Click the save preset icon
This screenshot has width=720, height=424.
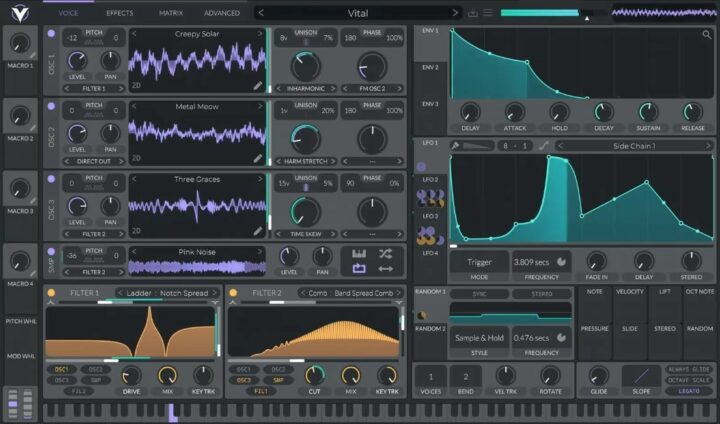472,13
